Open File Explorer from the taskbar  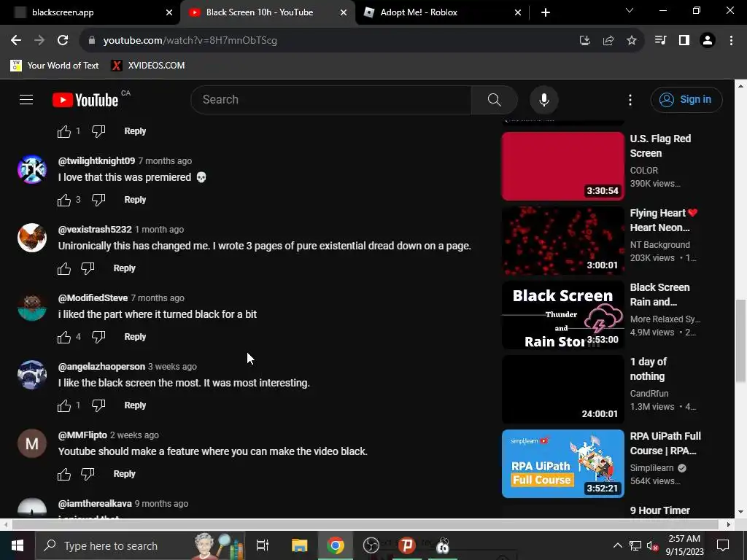click(299, 545)
